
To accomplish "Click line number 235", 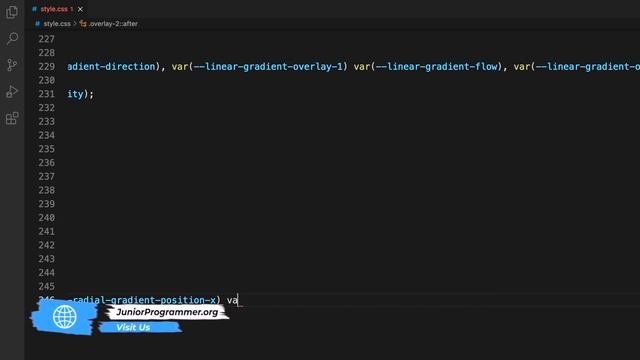I will click(47, 149).
